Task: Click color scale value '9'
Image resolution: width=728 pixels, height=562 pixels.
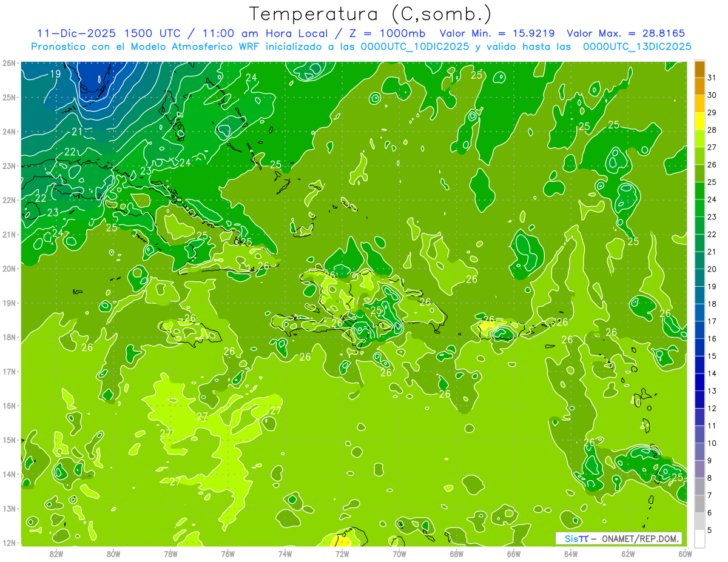Action: pyautogui.click(x=710, y=461)
